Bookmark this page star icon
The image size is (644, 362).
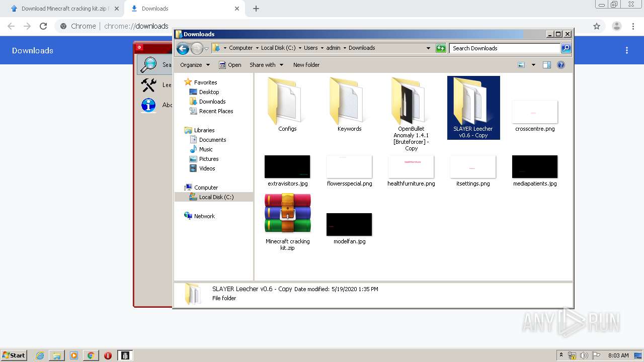[x=597, y=26]
